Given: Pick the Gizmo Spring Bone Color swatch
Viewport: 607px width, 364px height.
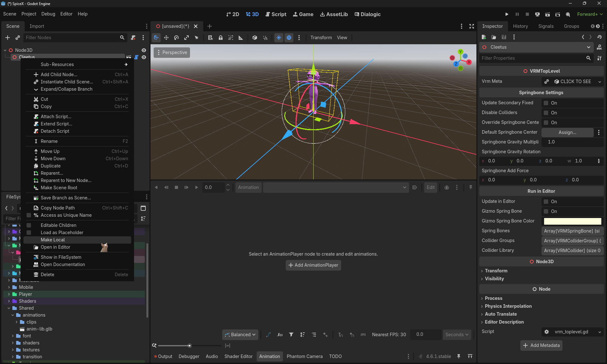Looking at the screenshot, I should (x=572, y=221).
